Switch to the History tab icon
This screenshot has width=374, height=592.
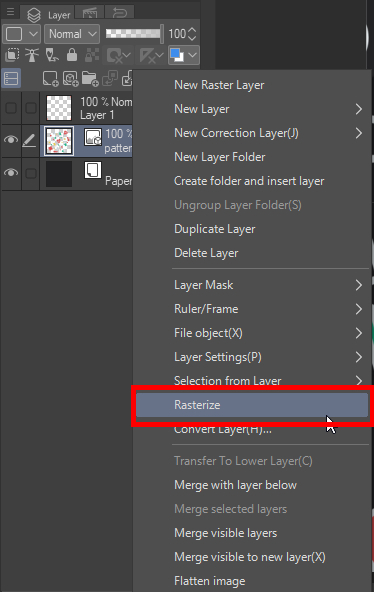tap(120, 14)
